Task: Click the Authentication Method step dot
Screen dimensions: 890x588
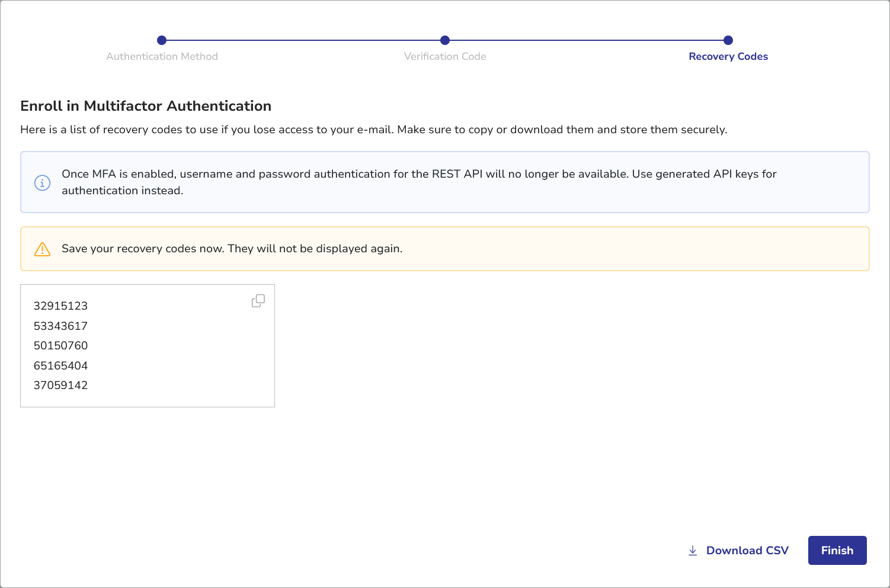Action: 162,40
